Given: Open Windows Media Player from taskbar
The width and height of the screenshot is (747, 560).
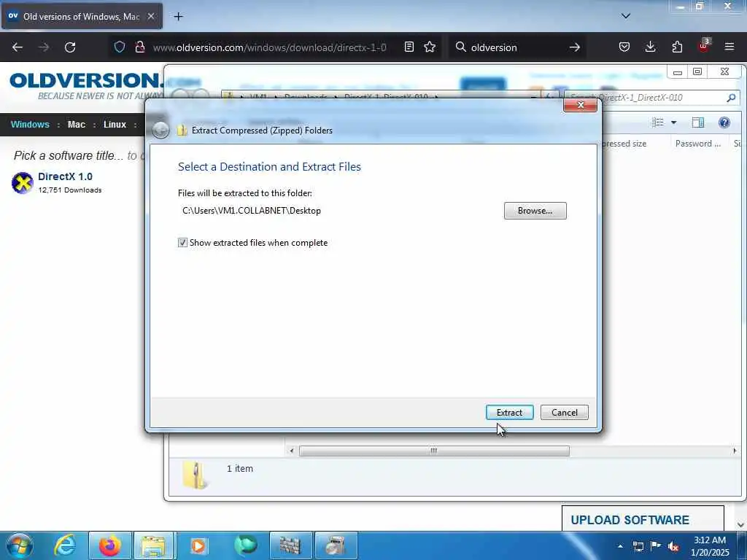Looking at the screenshot, I should coord(199,545).
